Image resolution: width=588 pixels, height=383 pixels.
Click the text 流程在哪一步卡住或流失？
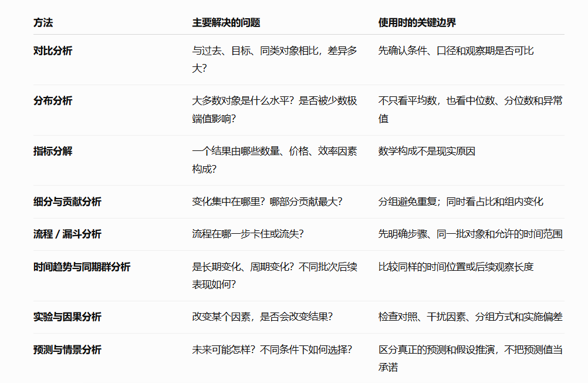pos(248,234)
